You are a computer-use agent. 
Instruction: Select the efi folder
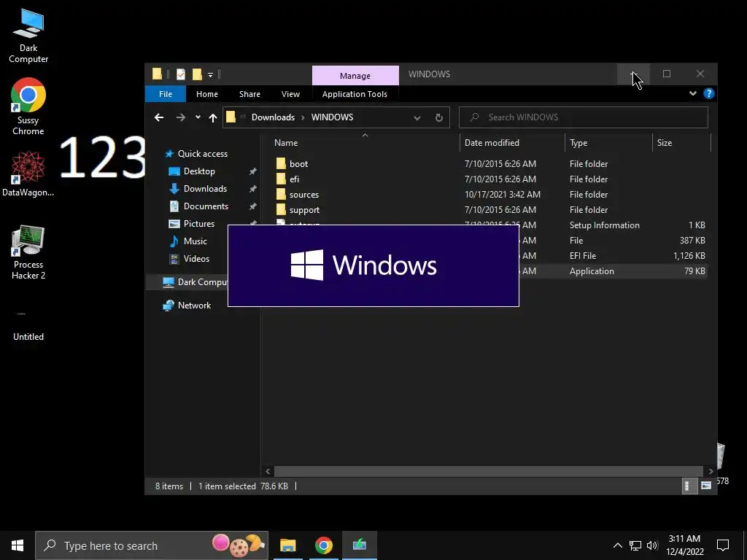pos(490,179)
